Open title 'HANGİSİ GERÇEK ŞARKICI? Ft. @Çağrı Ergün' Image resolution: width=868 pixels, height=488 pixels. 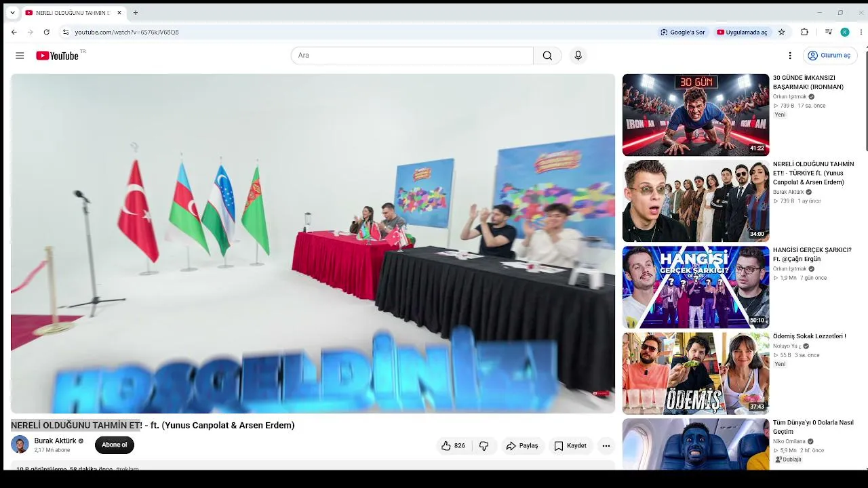pyautogui.click(x=812, y=255)
